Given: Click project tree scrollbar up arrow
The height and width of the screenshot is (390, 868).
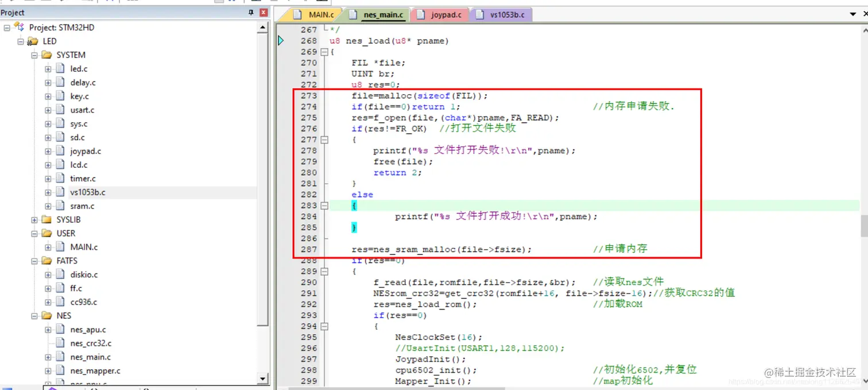Looking at the screenshot, I should point(263,27).
